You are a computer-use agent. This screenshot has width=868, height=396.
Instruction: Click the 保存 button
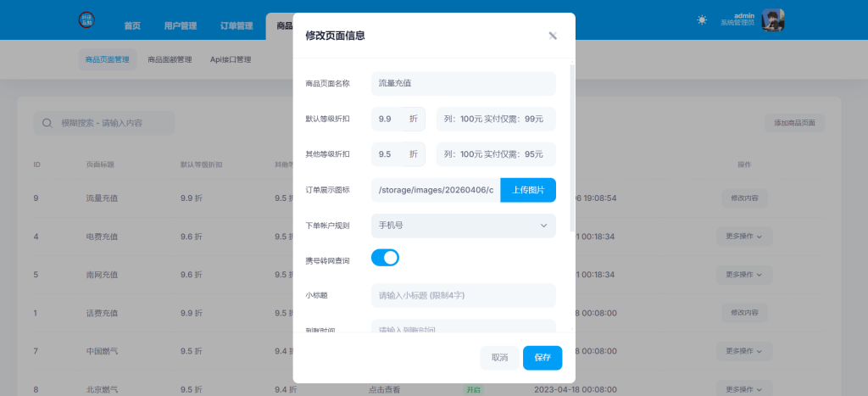(542, 358)
